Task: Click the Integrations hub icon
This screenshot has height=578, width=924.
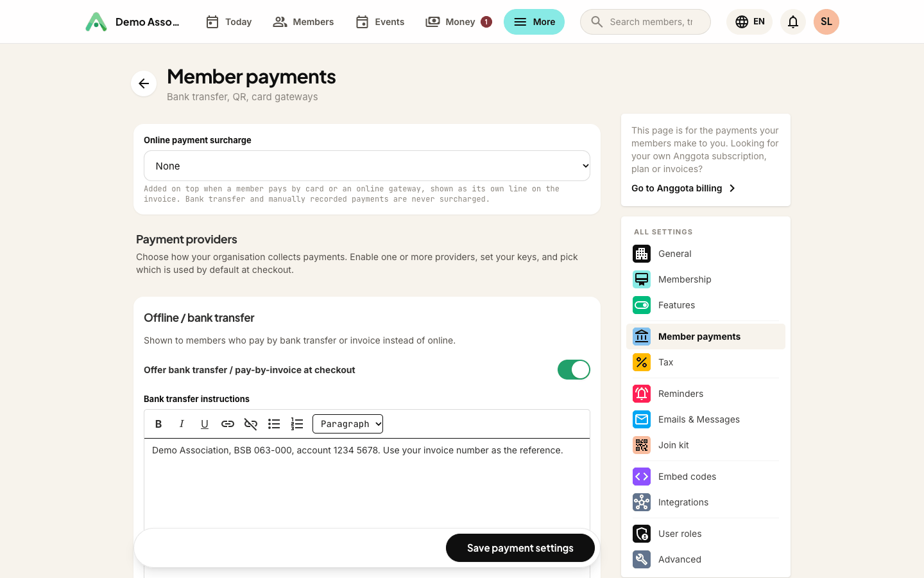Action: [642, 502]
